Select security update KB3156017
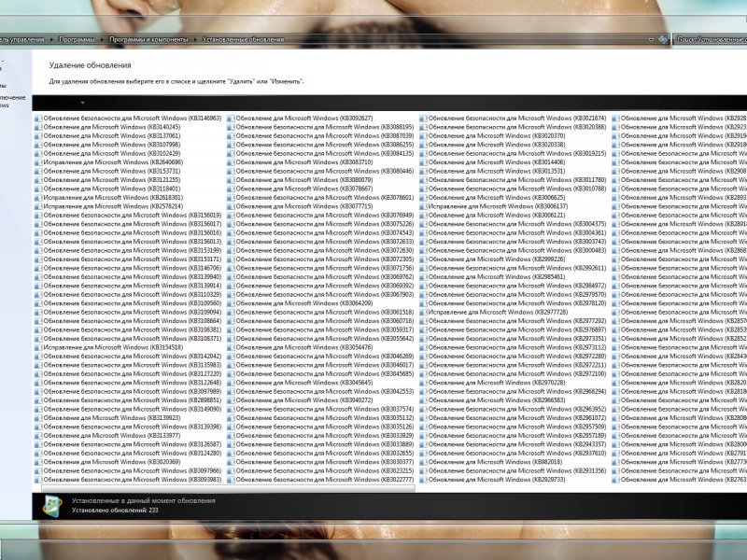The width and height of the screenshot is (747, 560). 128,224
